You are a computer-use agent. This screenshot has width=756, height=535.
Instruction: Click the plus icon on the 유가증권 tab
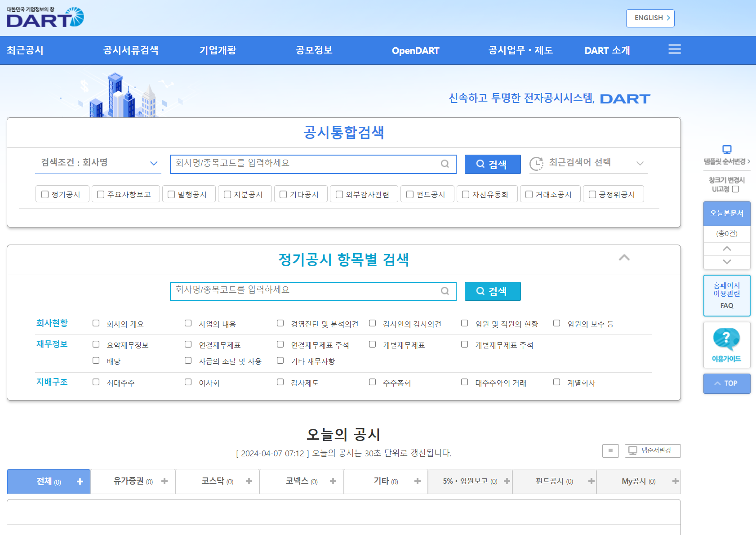point(165,481)
